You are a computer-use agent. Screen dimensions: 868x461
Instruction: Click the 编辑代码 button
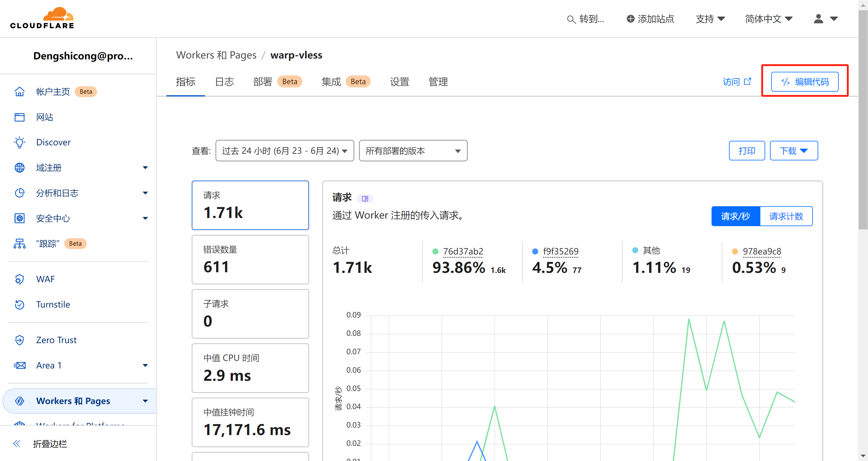click(804, 81)
